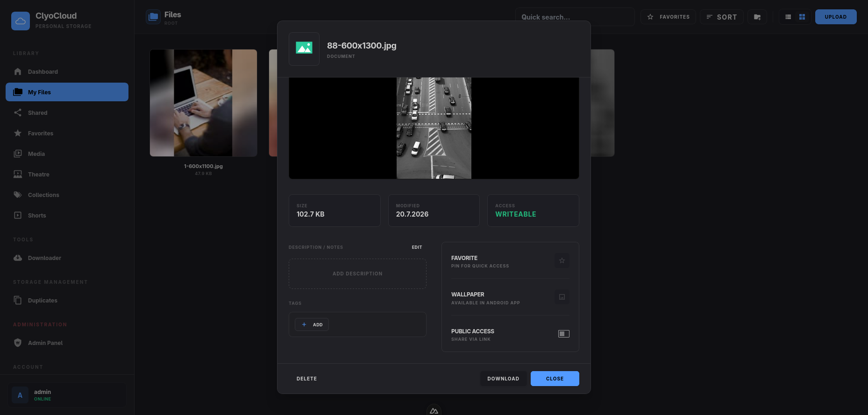Click the Admin Panel shield icon

[x=18, y=343]
